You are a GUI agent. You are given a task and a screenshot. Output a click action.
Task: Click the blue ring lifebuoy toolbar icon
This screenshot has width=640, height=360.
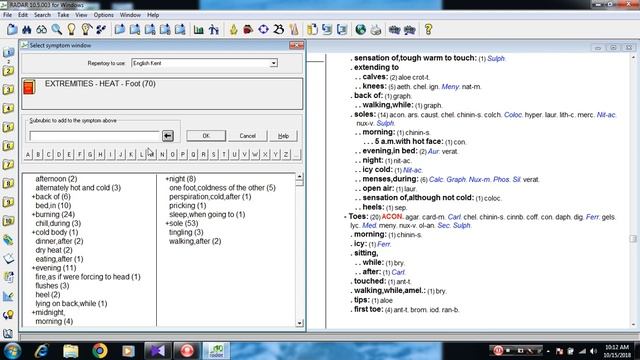click(x=263, y=29)
